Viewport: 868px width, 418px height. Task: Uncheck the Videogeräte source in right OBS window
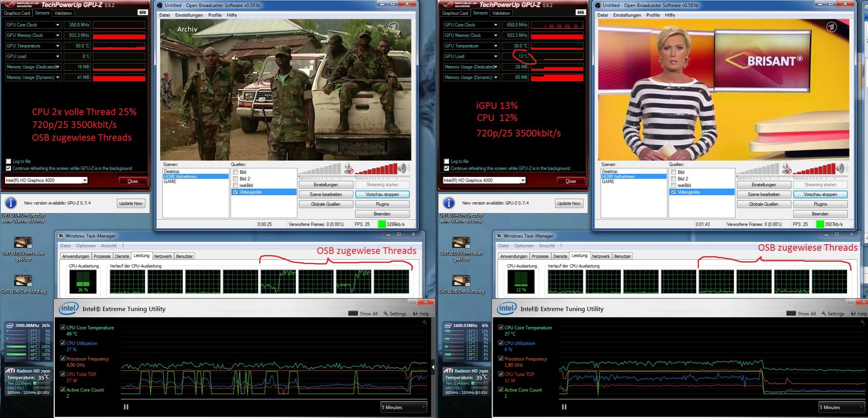pos(673,192)
